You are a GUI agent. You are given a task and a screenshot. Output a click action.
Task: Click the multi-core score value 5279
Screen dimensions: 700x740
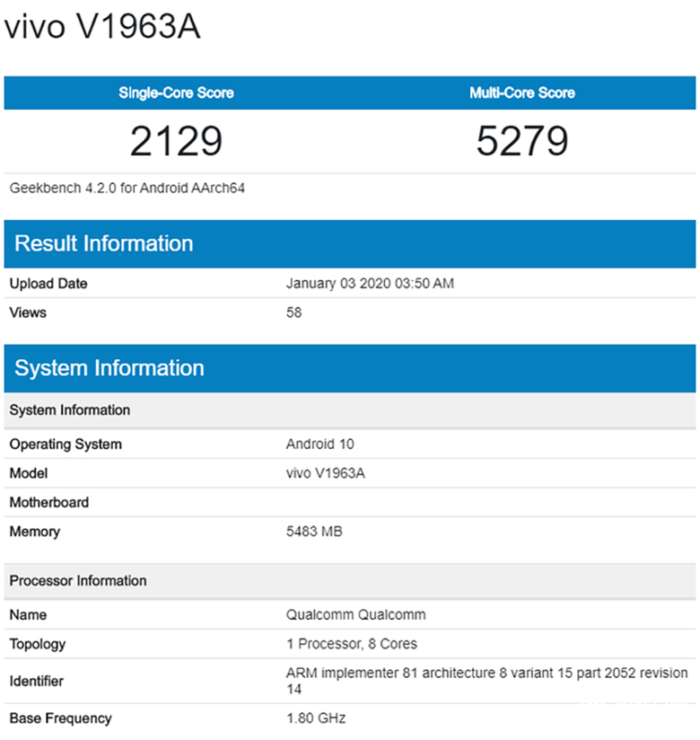[x=521, y=141]
